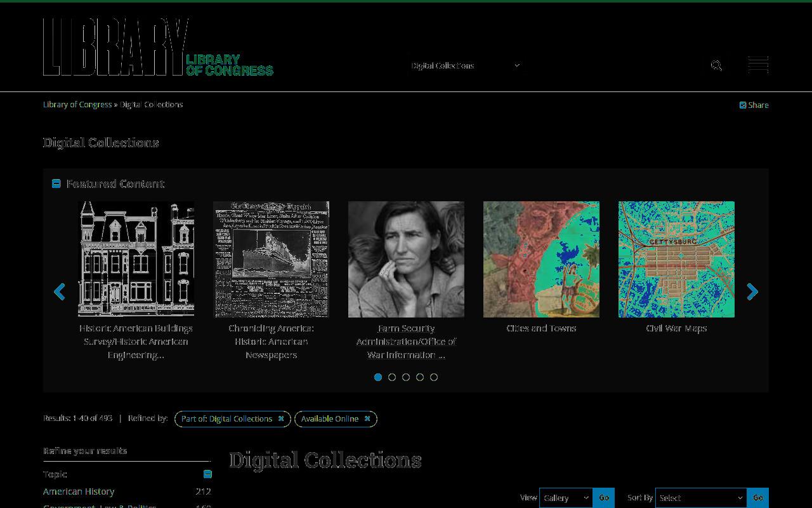Go to next featured carousel slide
Viewport: 812px width, 508px height.
point(752,291)
